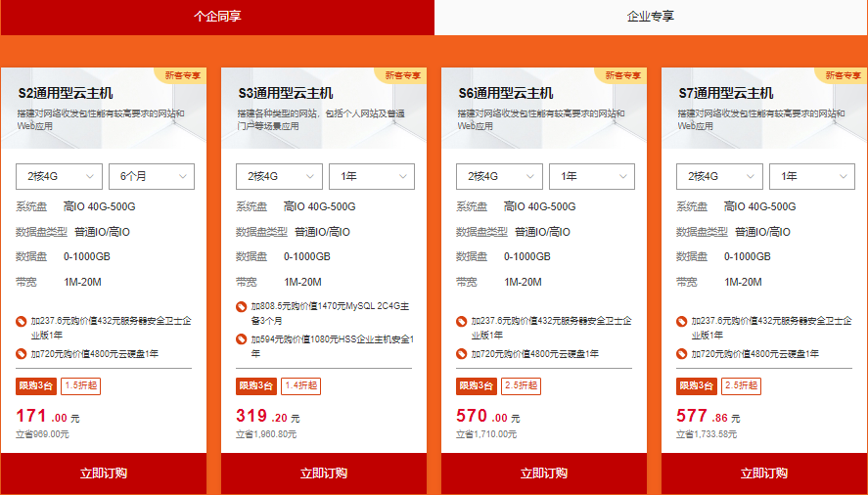This screenshot has height=495, width=868.
Task: Click the S7 card's 服务器安全卫士 add-on icon
Action: point(682,321)
